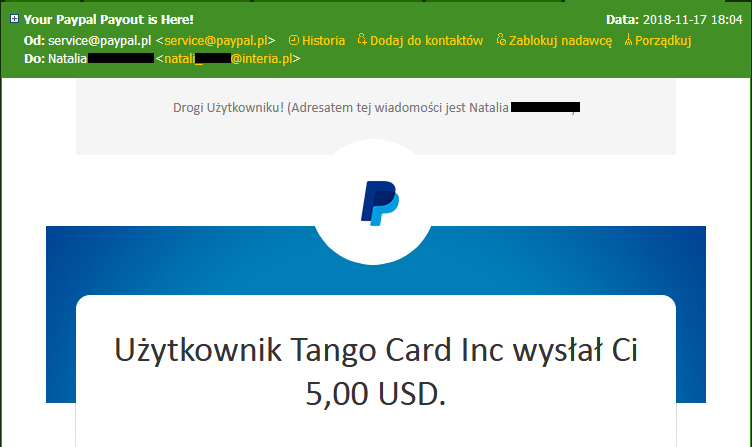Click the message date 2018-11-17 18:04
The image size is (752, 447).
pyautogui.click(x=693, y=20)
